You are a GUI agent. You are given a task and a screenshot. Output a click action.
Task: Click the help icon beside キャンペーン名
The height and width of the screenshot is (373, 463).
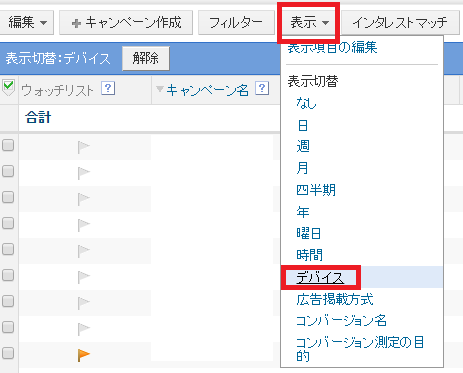click(x=262, y=89)
